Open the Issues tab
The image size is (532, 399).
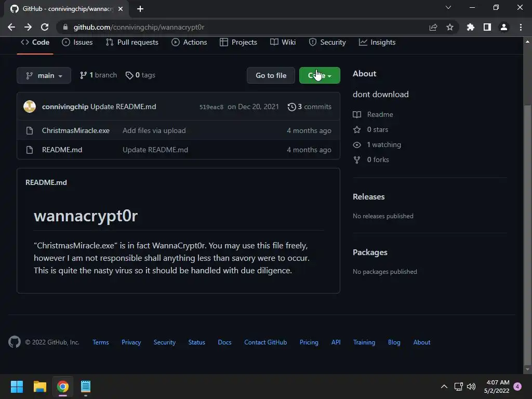[77, 42]
